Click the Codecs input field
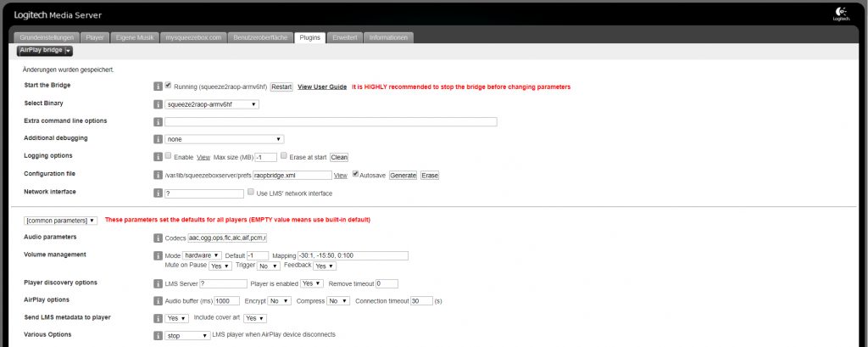This screenshot has height=347, width=868. (x=227, y=238)
